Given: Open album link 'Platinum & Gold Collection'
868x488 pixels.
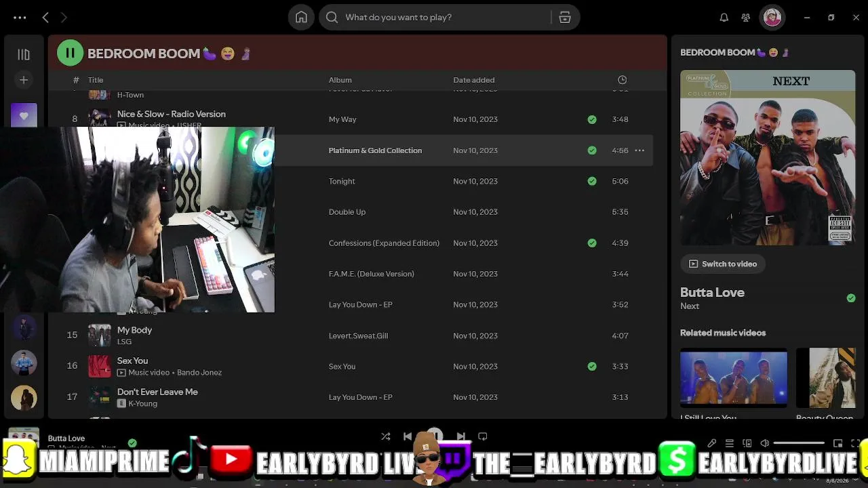Looking at the screenshot, I should (x=375, y=150).
